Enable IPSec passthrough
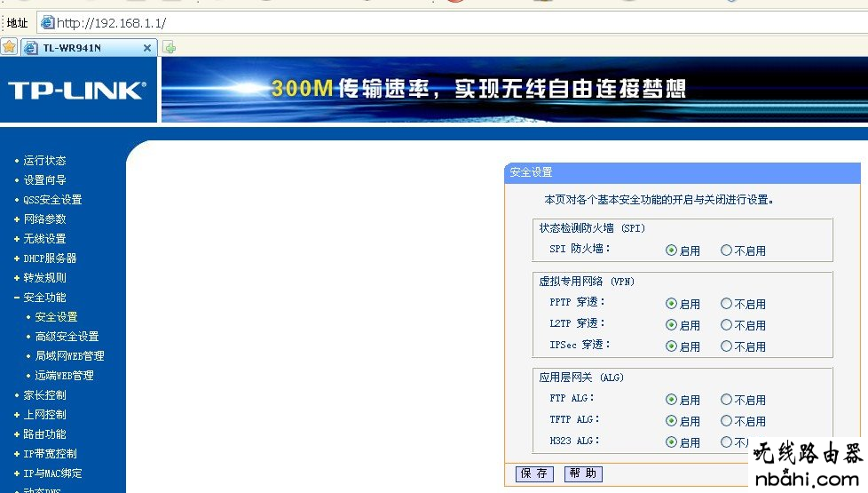Screen dimensions: 868x493 pyautogui.click(x=671, y=346)
